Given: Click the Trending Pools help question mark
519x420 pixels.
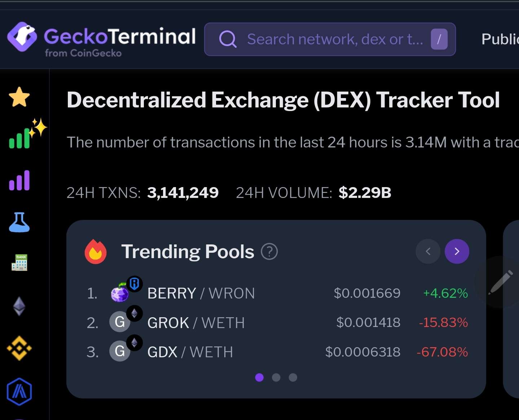Looking at the screenshot, I should coord(269,252).
